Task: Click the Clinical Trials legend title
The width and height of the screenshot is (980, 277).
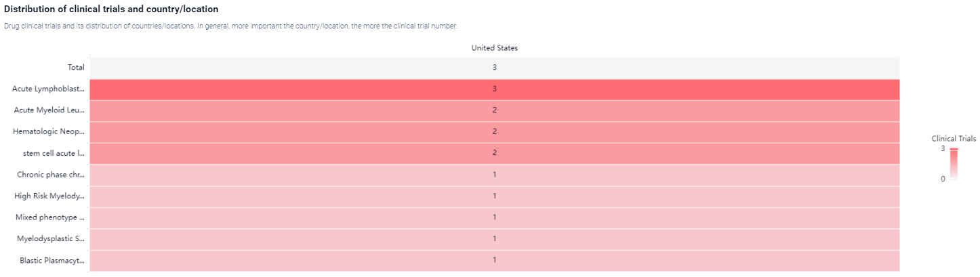Action: 954,138
